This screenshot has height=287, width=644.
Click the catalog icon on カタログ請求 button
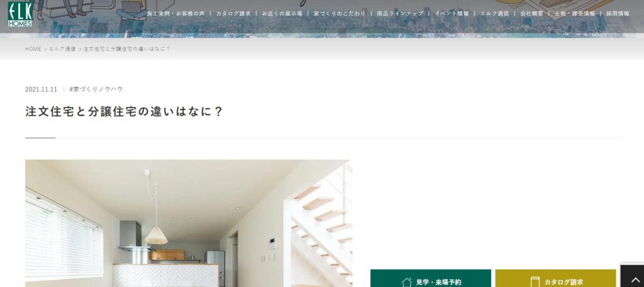tap(535, 282)
